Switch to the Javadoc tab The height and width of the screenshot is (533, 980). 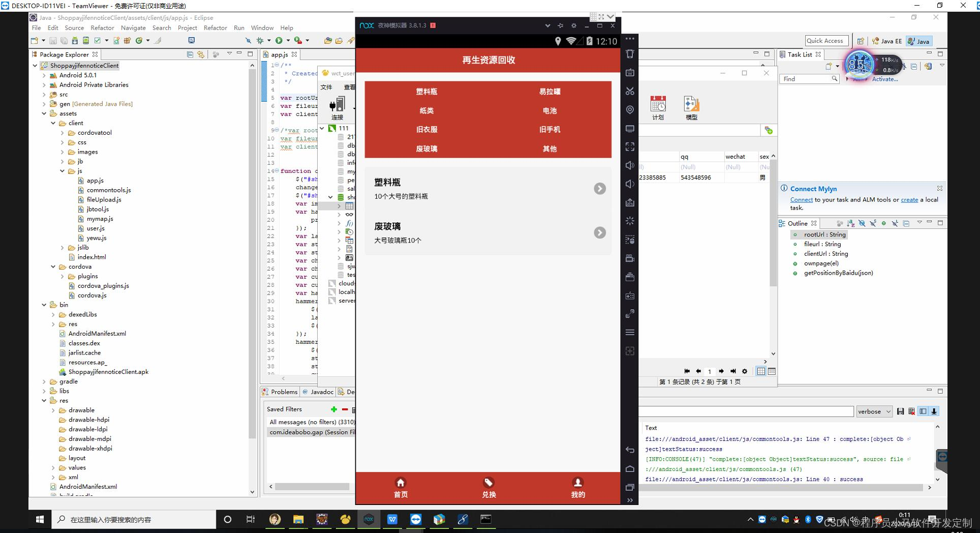(x=322, y=392)
